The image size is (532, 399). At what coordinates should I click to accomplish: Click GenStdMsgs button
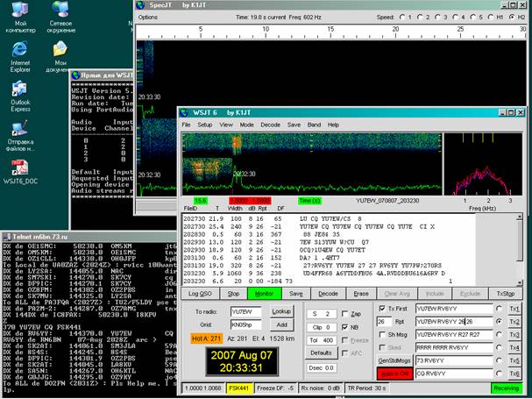[394, 360]
